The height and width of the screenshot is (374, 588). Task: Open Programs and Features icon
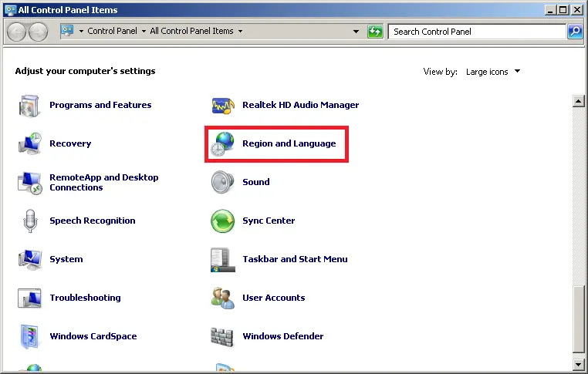coord(29,106)
